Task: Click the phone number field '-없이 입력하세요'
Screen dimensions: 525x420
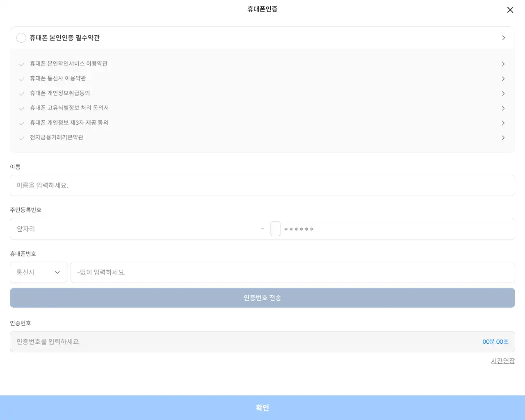Action: point(293,272)
